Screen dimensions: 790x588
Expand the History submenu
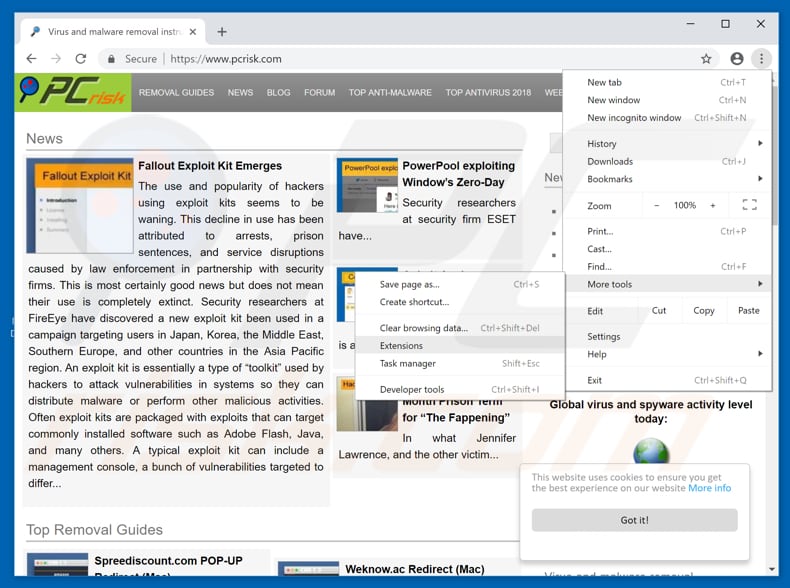pyautogui.click(x=667, y=144)
